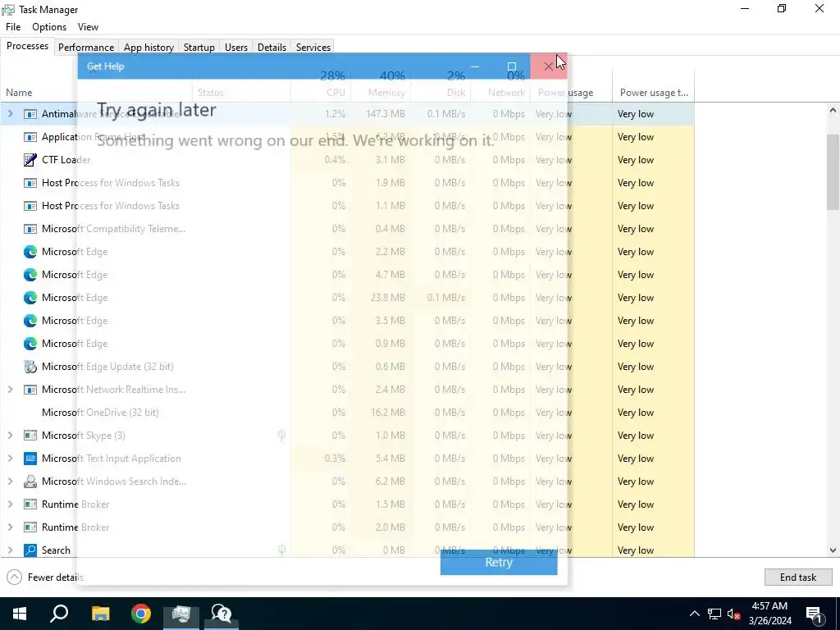Viewport: 840px width, 630px height.
Task: Switch to the Startup tab
Action: coord(199,47)
